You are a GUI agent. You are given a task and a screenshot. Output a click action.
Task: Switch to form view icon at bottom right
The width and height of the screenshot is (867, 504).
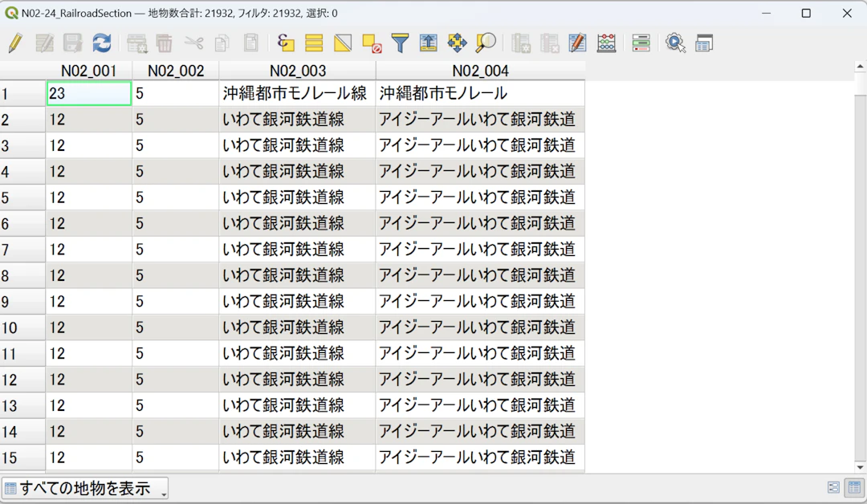click(833, 487)
